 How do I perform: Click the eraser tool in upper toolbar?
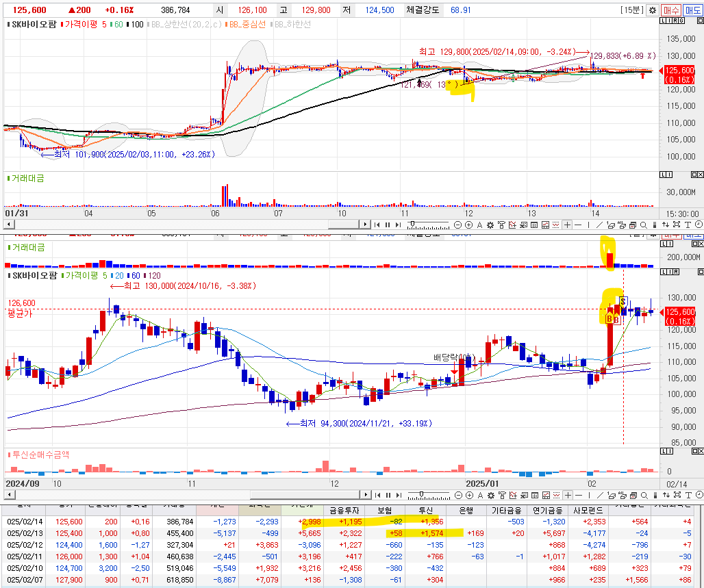pyautogui.click(x=611, y=225)
